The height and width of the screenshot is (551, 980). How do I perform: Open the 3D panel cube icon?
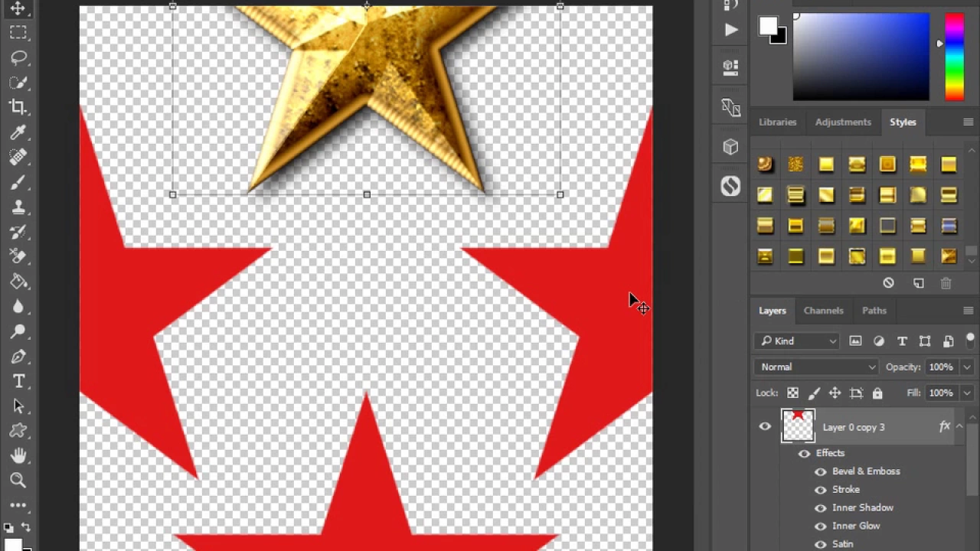click(730, 147)
